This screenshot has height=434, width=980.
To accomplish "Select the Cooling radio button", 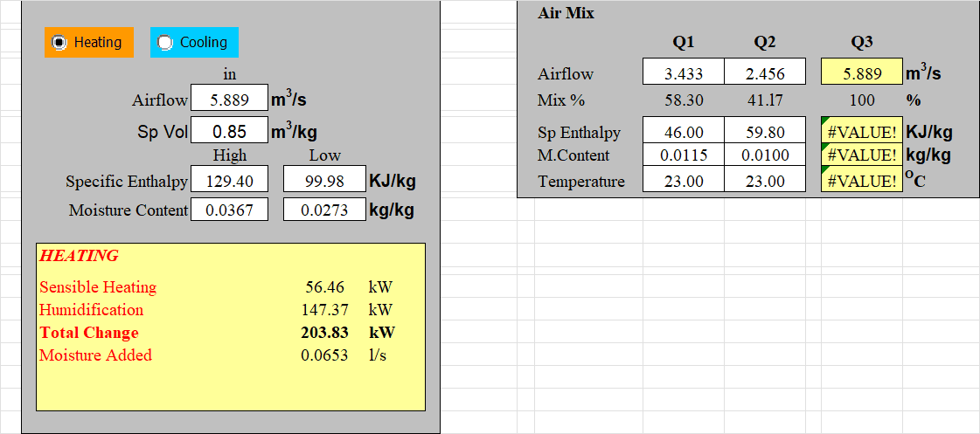I will pos(194,43).
